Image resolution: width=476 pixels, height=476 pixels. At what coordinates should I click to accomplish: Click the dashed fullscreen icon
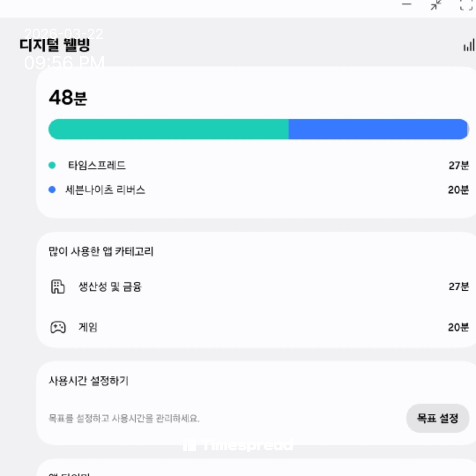466,5
